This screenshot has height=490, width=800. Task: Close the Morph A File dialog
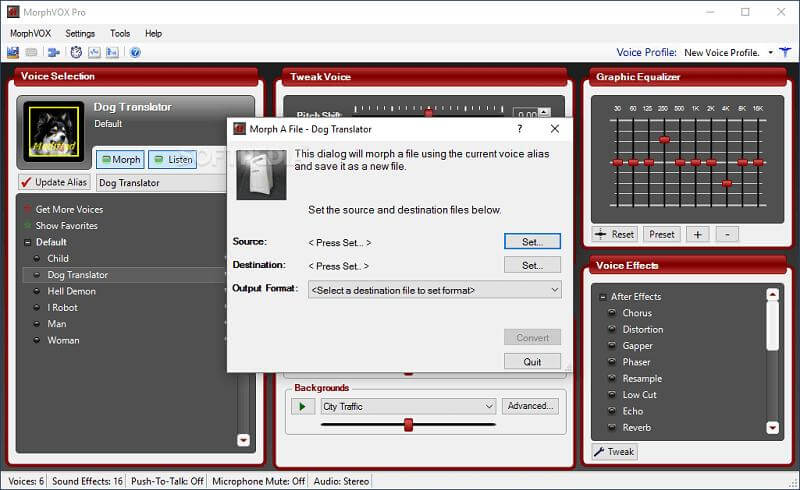point(555,129)
